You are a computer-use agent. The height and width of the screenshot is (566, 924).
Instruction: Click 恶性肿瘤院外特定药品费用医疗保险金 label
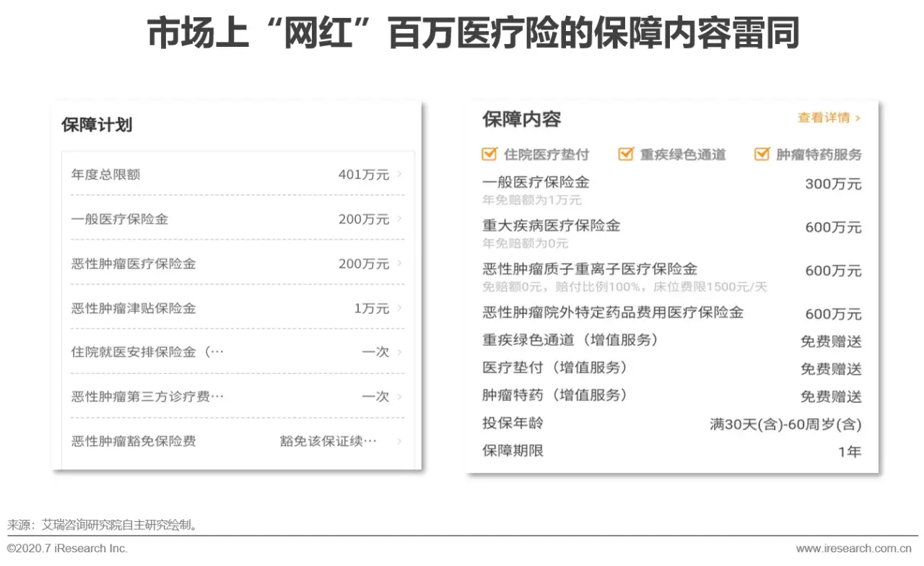613,313
